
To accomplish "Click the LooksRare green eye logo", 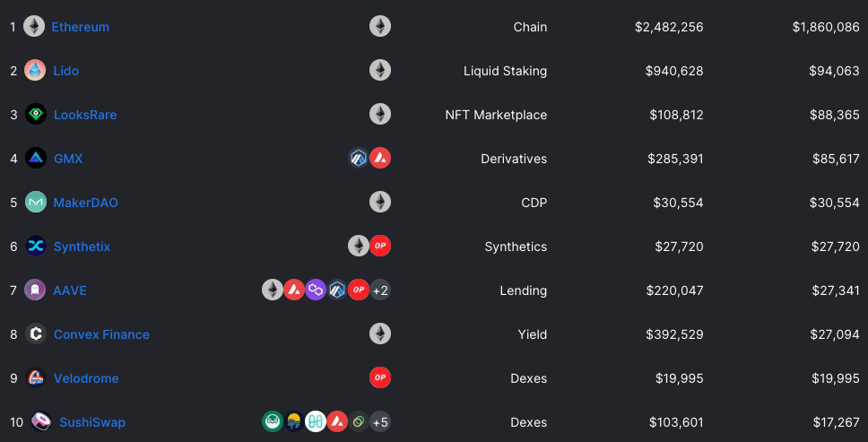I will [36, 115].
